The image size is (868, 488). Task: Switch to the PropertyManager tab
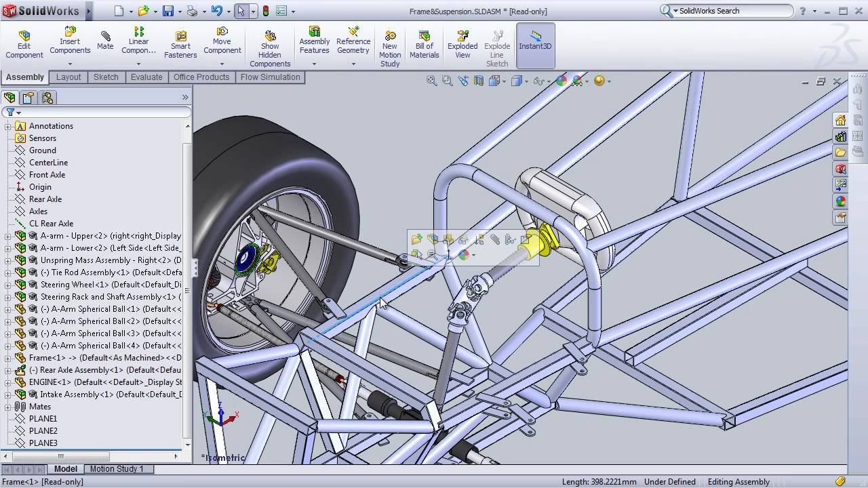click(28, 98)
